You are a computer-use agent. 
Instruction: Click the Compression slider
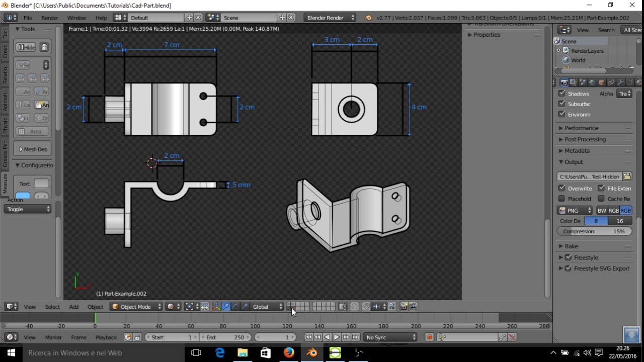[594, 231]
